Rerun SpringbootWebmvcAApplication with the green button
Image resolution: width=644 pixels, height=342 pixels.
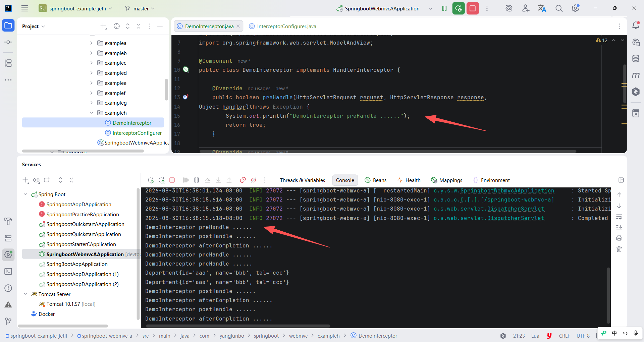459,8
